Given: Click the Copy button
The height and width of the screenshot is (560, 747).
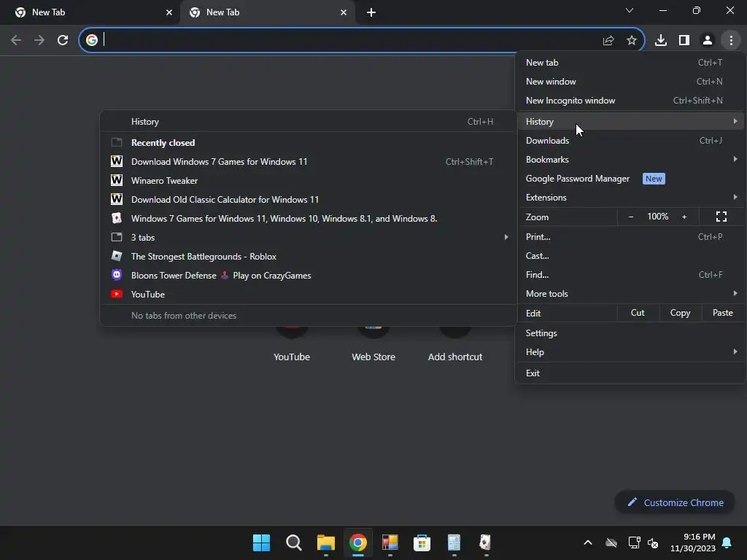Looking at the screenshot, I should click(681, 313).
